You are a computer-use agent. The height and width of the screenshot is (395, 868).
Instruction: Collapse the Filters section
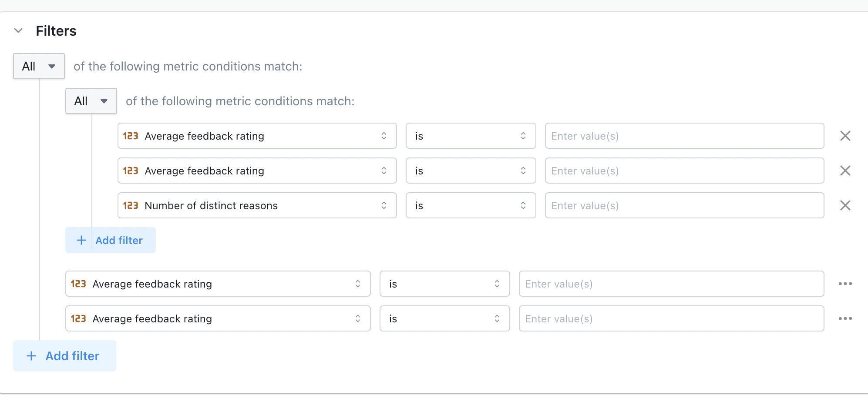(18, 30)
